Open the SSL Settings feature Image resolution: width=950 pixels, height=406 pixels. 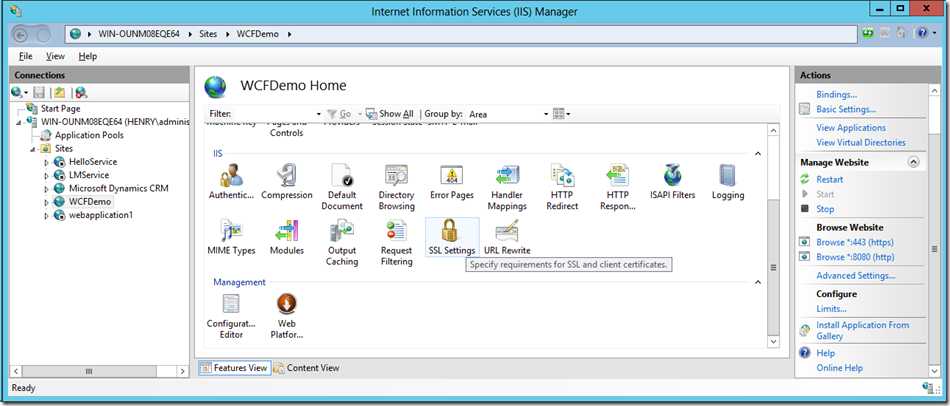451,237
